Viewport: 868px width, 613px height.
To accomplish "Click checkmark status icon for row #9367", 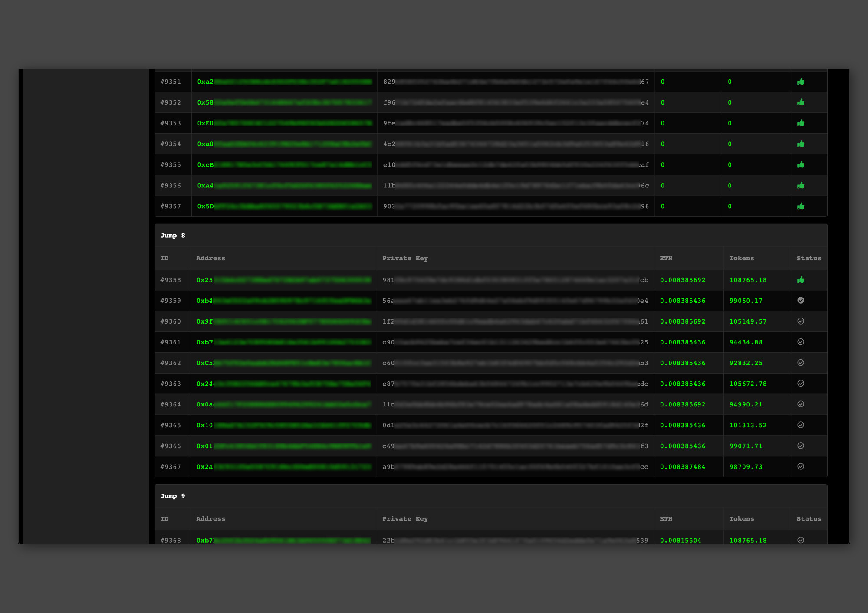I will (x=801, y=466).
